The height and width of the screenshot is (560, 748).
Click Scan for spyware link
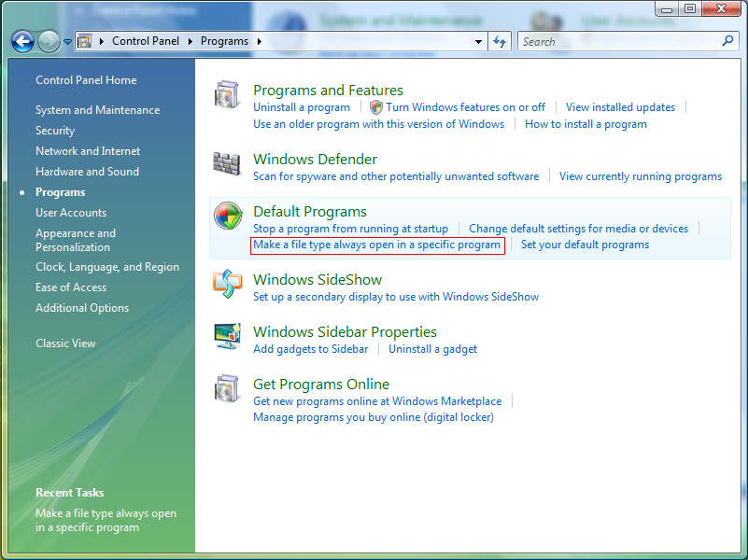[x=396, y=176]
